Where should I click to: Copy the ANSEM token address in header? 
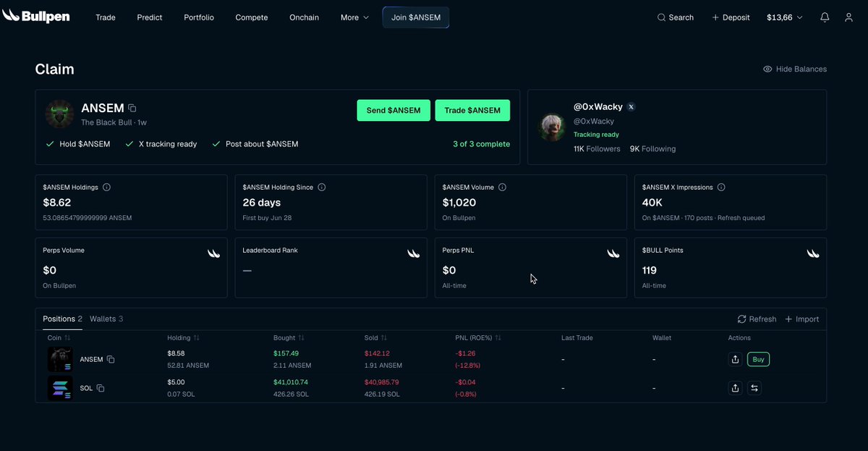[x=132, y=108]
